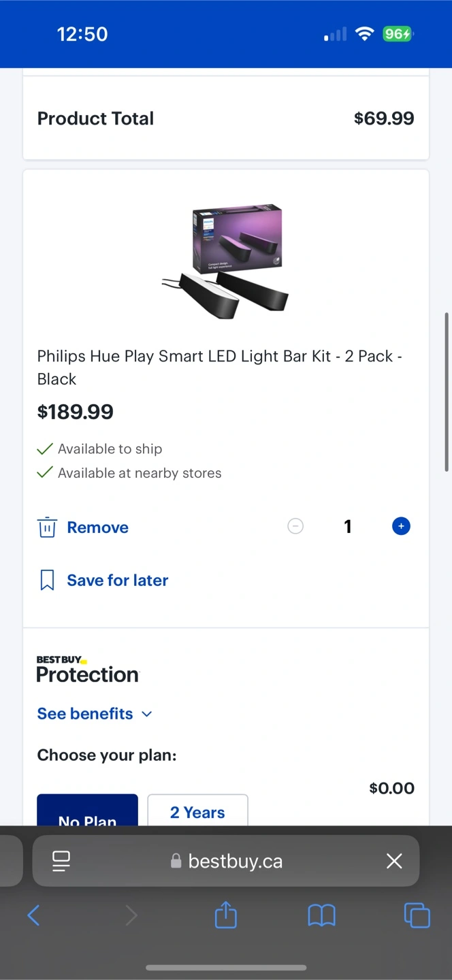Decrease quantity with the minus button
Viewport: 452px width, 980px height.
click(x=295, y=526)
